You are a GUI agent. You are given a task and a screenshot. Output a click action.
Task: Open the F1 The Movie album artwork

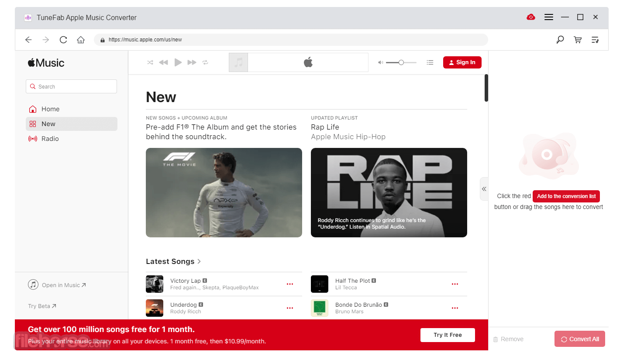[224, 192]
